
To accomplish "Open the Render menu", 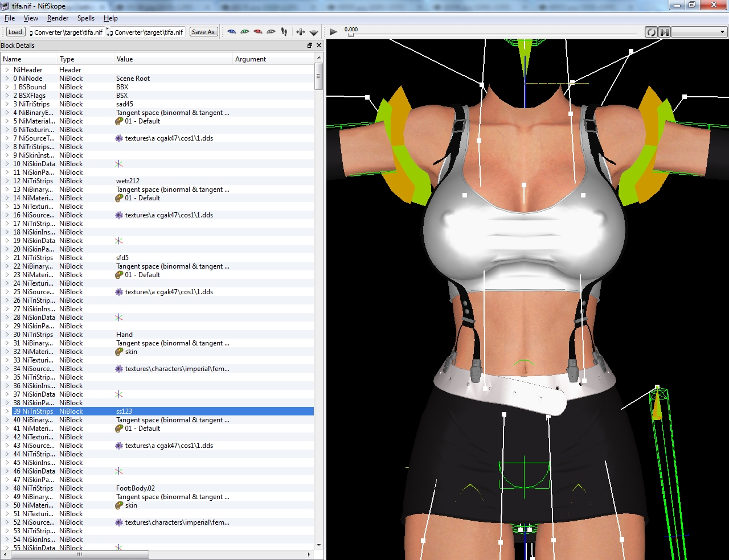I will coord(58,18).
